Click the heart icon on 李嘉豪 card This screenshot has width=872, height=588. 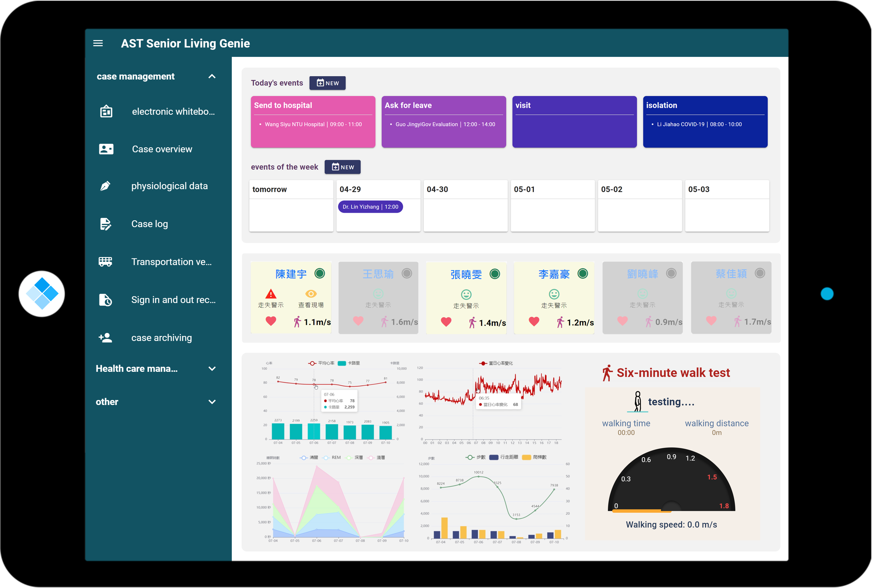(534, 321)
